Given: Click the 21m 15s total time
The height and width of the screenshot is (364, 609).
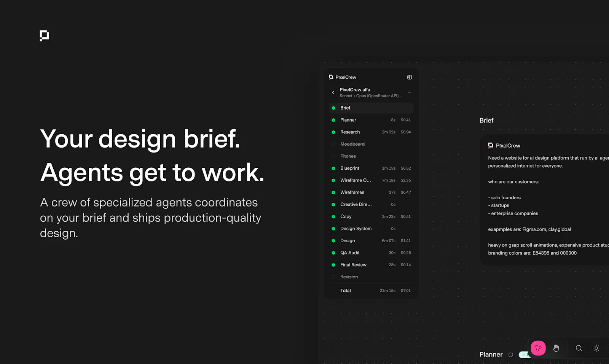Looking at the screenshot, I should (387, 291).
